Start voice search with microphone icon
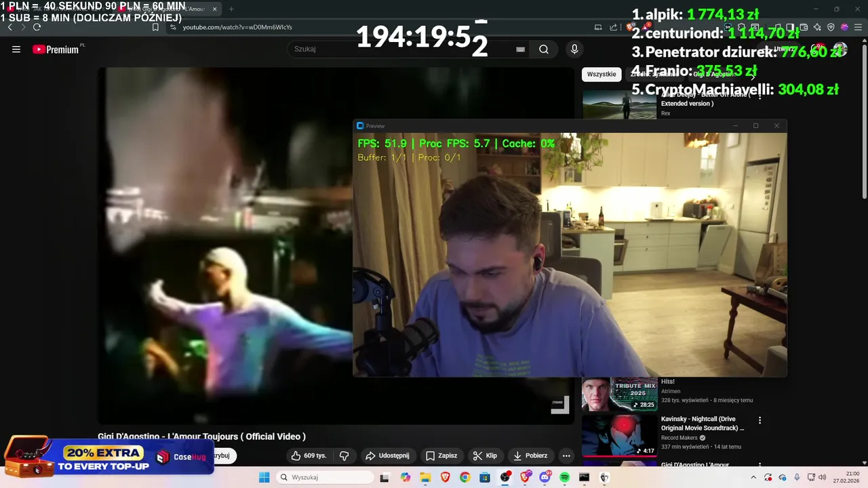Viewport: 868px width, 488px height. tap(574, 49)
